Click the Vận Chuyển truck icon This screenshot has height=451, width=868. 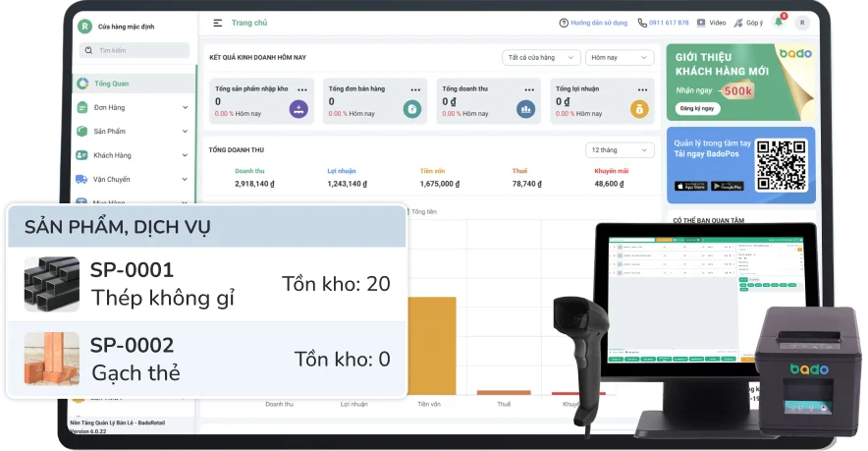pyautogui.click(x=81, y=179)
